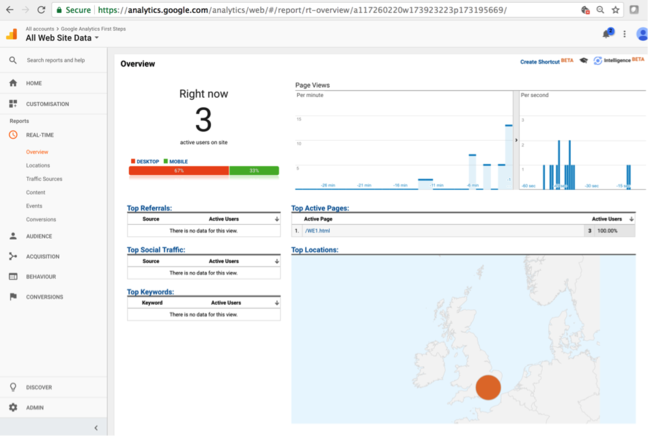Select Locations under Real-Time
This screenshot has height=436, width=648.
tap(38, 165)
